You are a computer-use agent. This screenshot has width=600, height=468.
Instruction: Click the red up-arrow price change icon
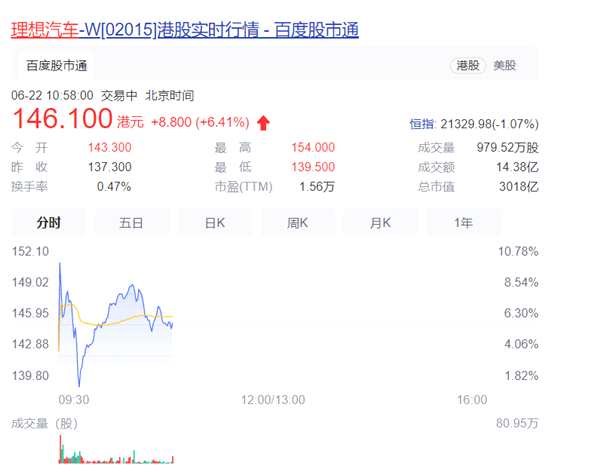[x=263, y=123]
